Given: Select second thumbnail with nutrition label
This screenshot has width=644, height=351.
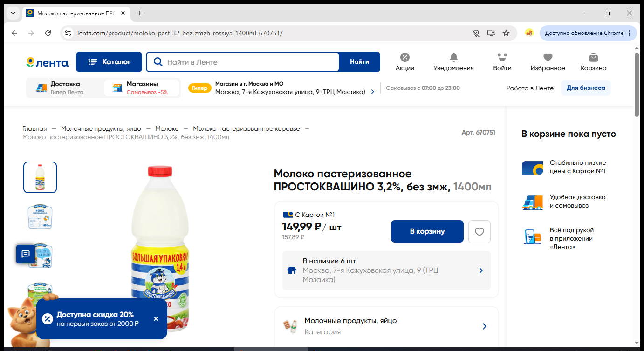Looking at the screenshot, I should (x=40, y=216).
